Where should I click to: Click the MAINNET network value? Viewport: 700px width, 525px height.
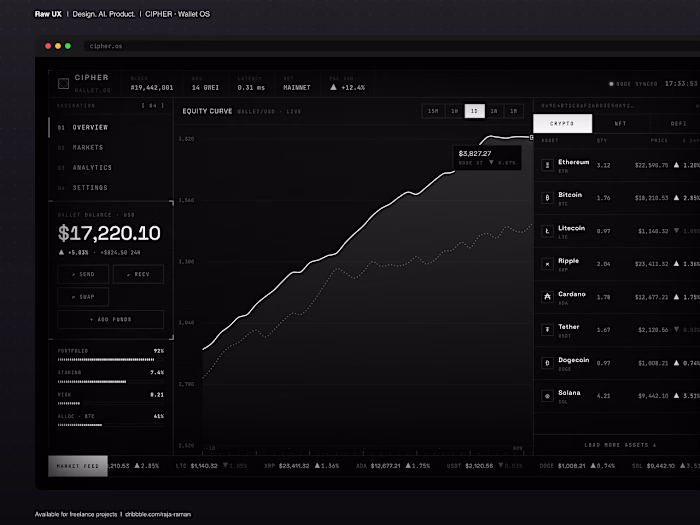click(296, 88)
